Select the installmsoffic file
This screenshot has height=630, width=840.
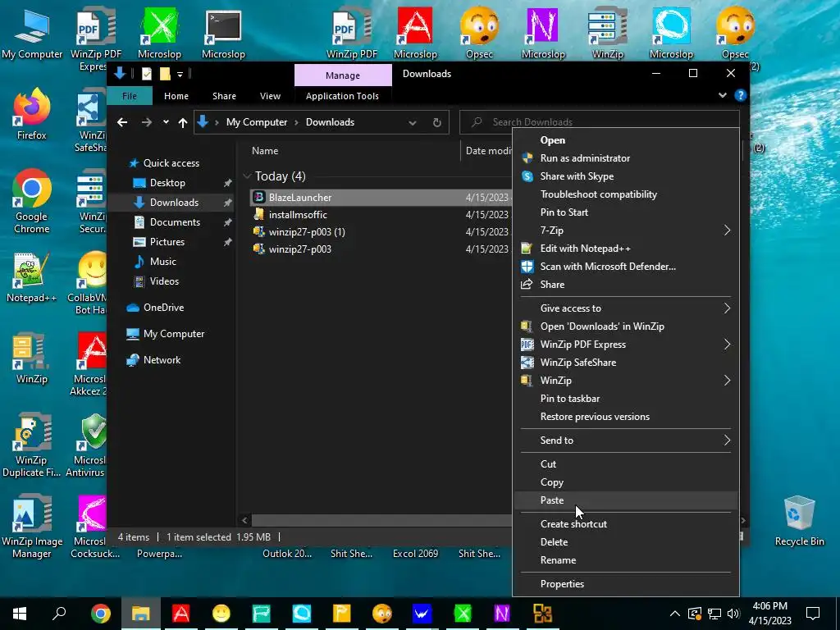click(x=297, y=215)
